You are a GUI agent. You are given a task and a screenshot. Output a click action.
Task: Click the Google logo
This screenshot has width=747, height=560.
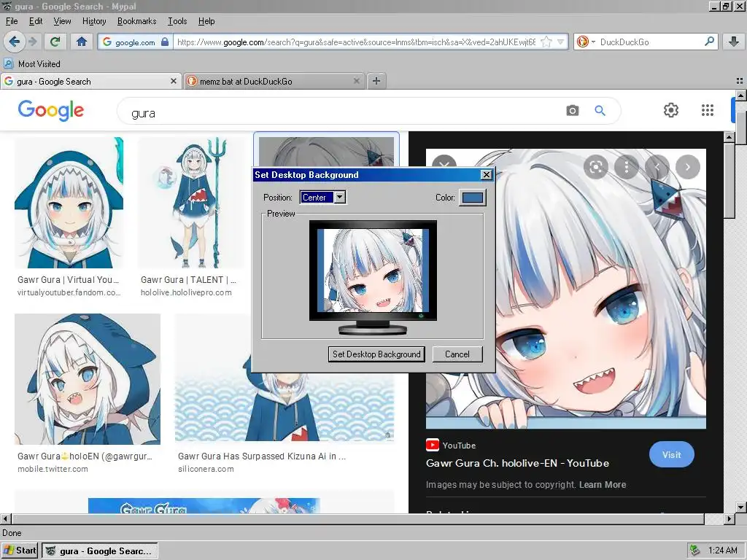pos(51,111)
